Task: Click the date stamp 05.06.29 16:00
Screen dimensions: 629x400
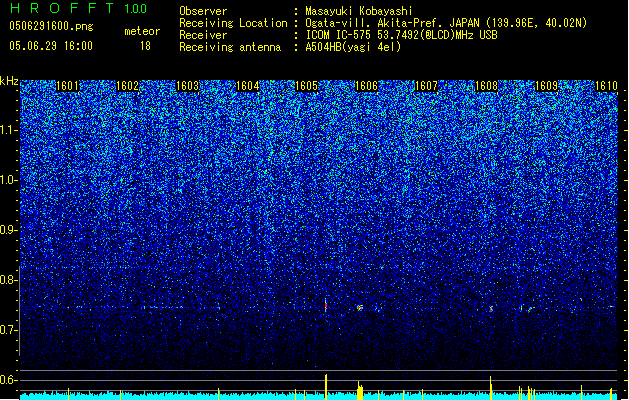Action: tap(51, 46)
